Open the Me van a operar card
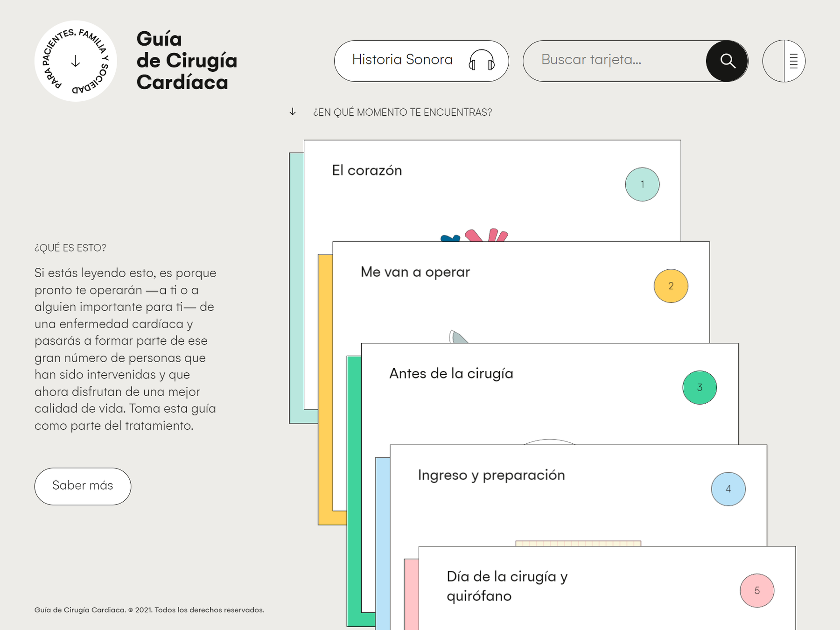 pos(415,272)
